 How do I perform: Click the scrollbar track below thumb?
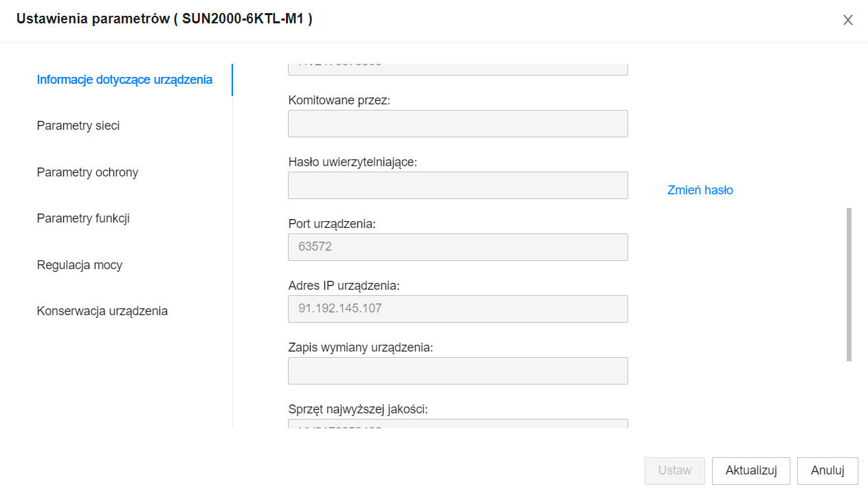click(x=849, y=395)
